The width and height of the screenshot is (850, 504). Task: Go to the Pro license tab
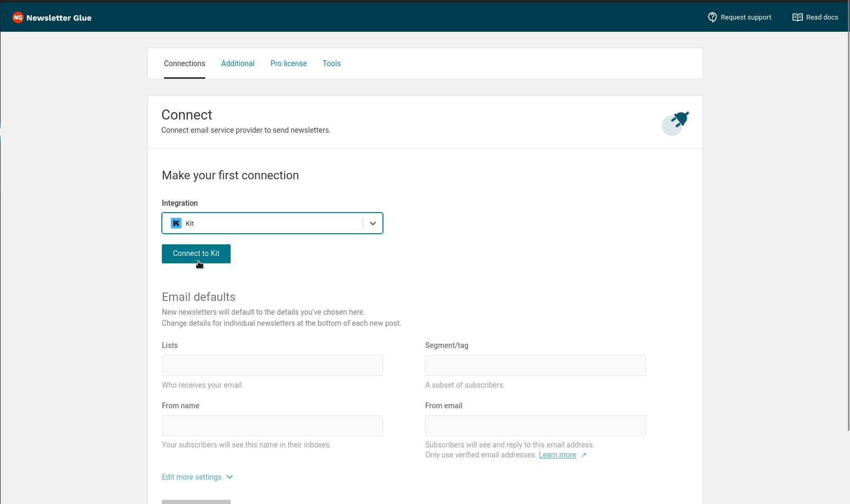(x=288, y=63)
